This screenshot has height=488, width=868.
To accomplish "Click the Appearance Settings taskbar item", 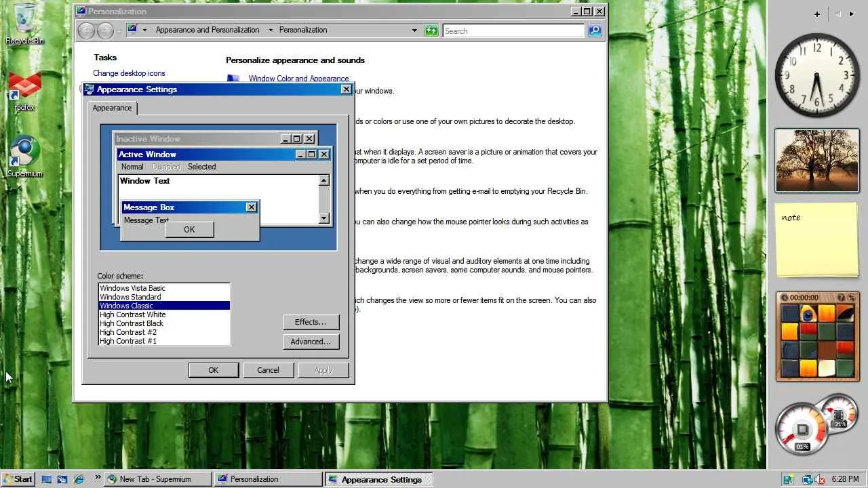I will coord(378,479).
